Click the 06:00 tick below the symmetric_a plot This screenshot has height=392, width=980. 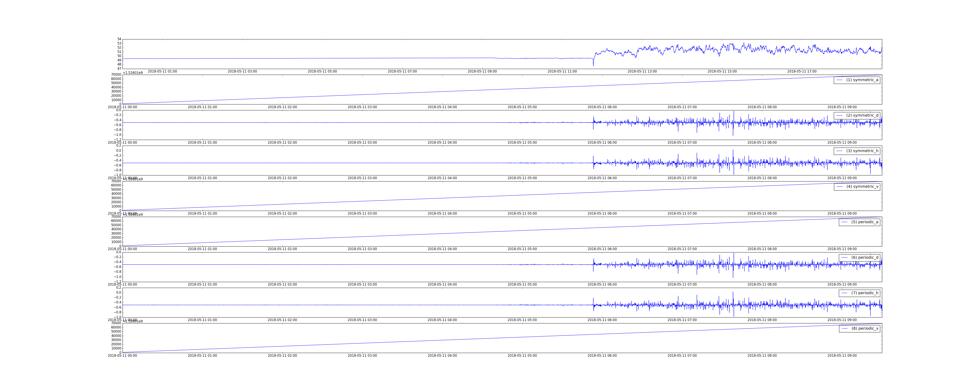[x=602, y=107]
